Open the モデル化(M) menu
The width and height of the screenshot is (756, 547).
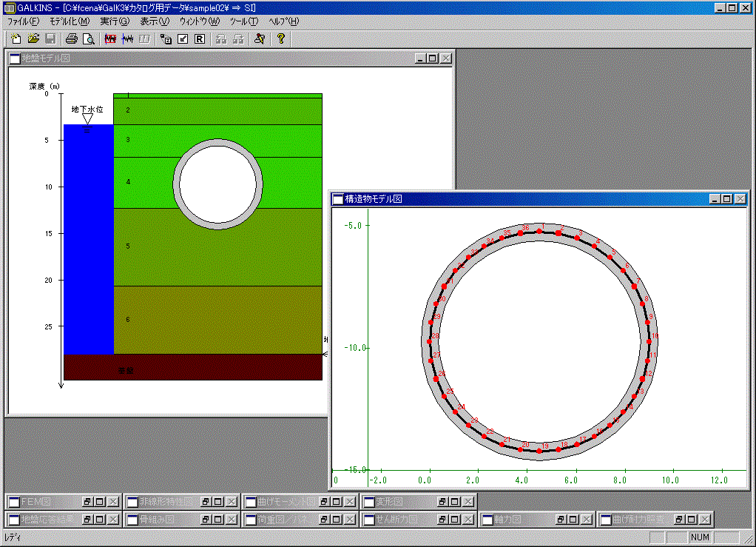coord(69,21)
